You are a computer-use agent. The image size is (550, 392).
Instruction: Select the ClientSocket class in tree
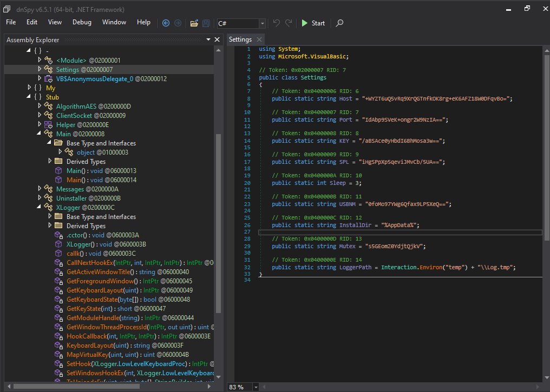[75, 115]
